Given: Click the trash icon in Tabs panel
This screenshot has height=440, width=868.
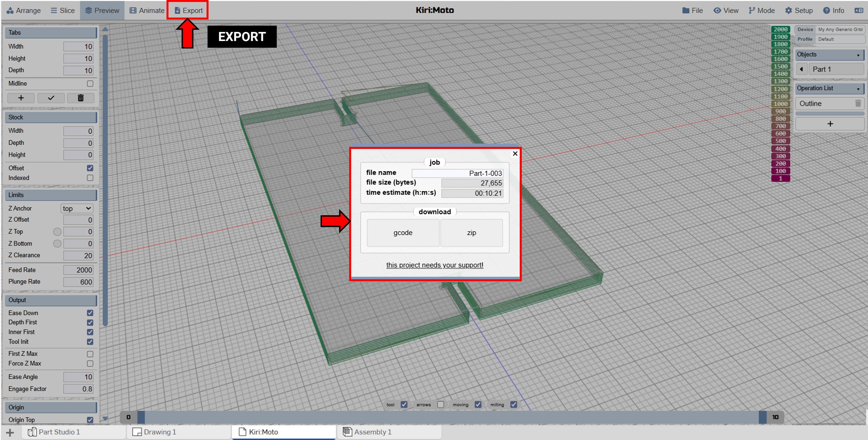Looking at the screenshot, I should [x=80, y=98].
